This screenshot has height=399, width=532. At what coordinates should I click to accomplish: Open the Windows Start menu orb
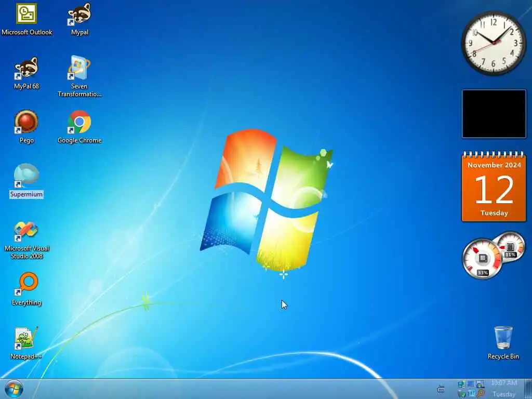(14, 389)
